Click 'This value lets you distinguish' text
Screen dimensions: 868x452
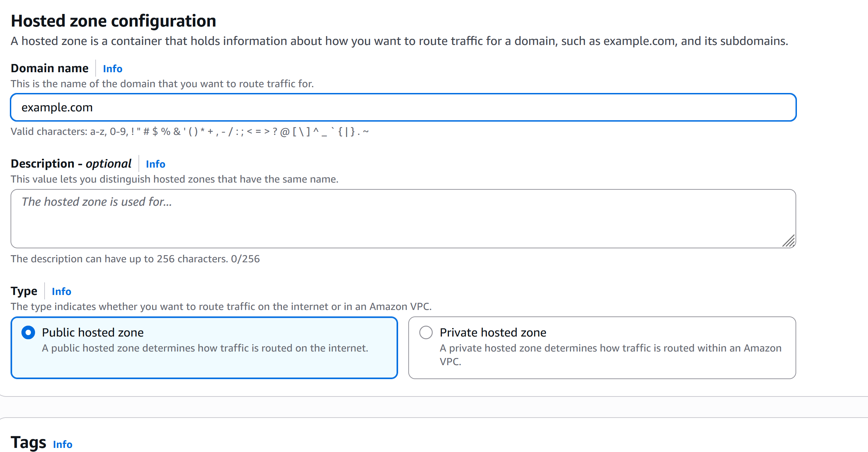[175, 179]
